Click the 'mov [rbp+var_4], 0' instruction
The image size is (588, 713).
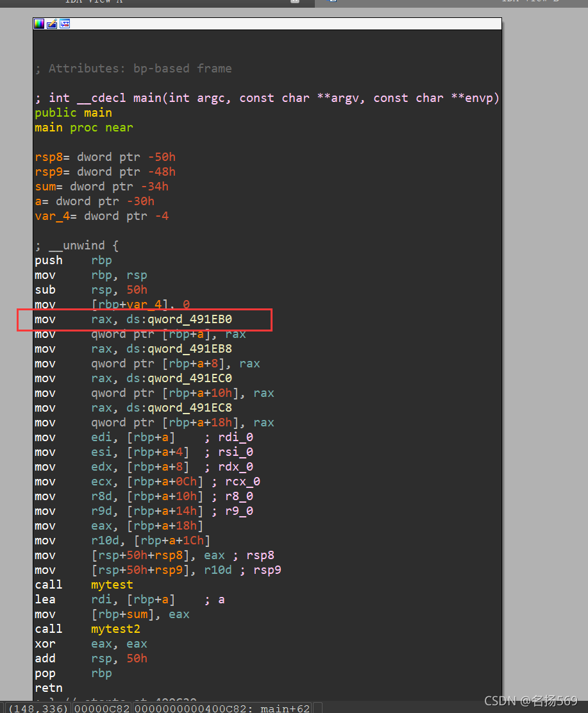coord(112,304)
